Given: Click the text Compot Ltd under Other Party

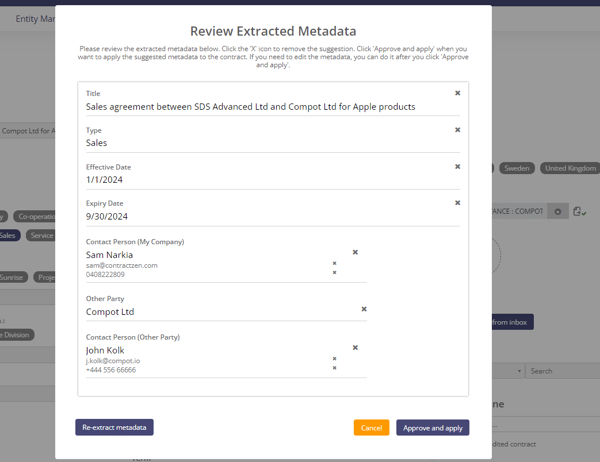Looking at the screenshot, I should coord(110,312).
